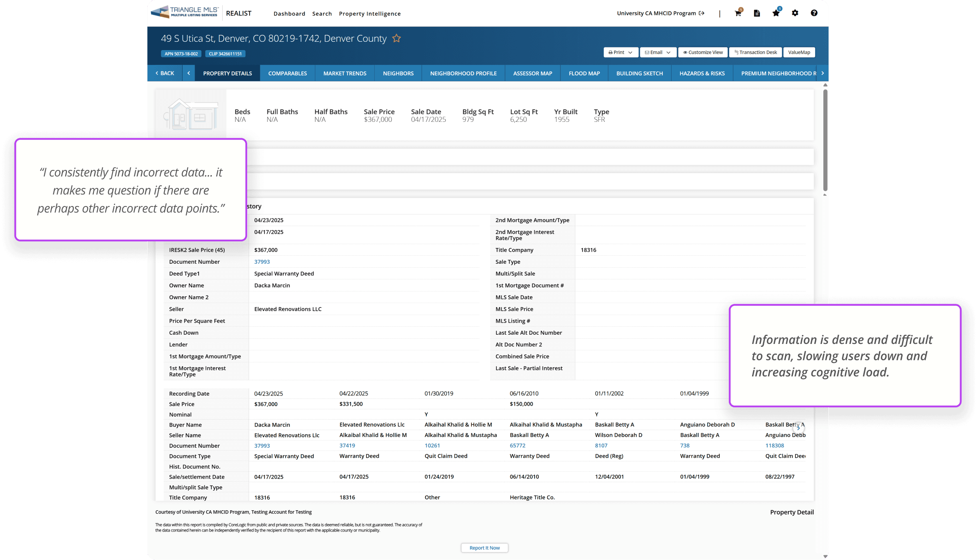Open document number 37419 link
The width and height of the screenshot is (976, 560).
(347, 445)
